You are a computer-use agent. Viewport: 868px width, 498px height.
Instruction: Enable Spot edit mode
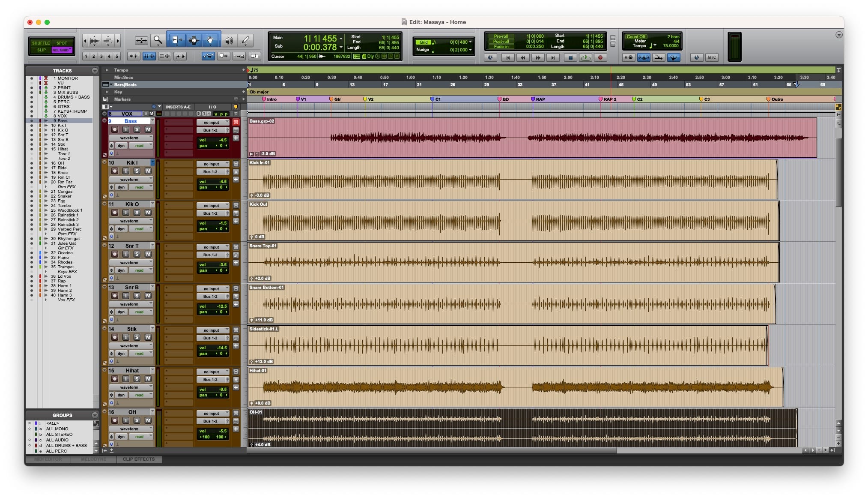(62, 43)
